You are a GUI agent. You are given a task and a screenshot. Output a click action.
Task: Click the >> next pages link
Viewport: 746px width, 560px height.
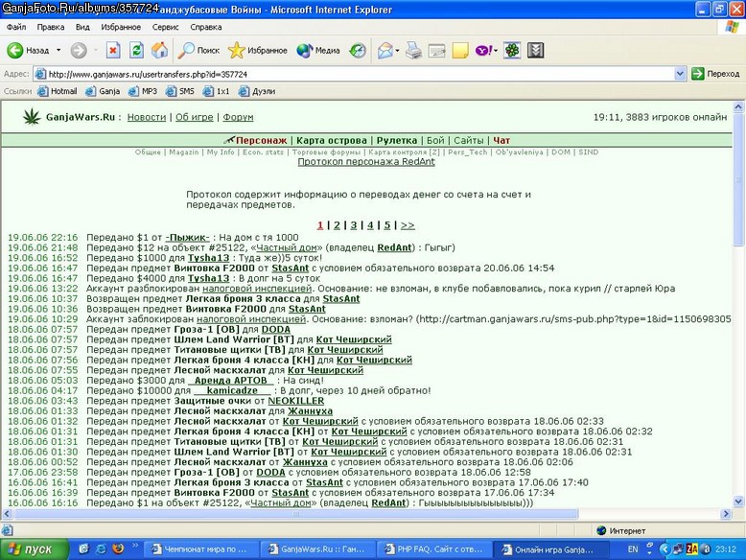coord(408,225)
